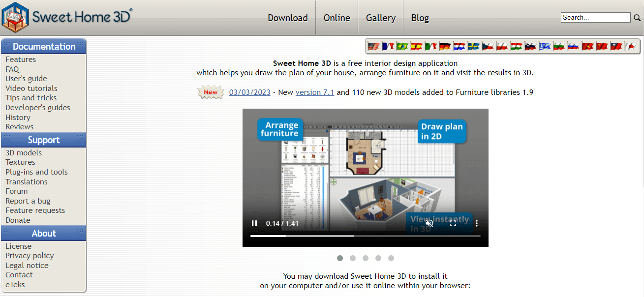Screen dimensions: 644x297
Task: Enter fullscreen for the video
Action: click(x=453, y=223)
